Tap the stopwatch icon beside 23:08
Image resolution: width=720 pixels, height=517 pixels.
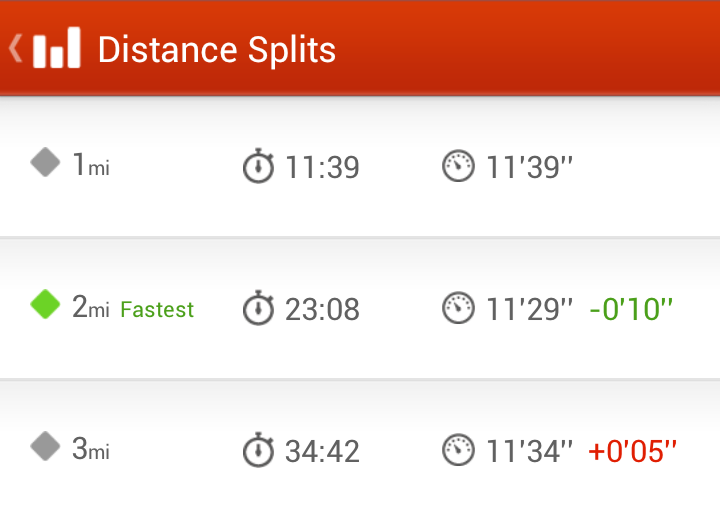[258, 308]
